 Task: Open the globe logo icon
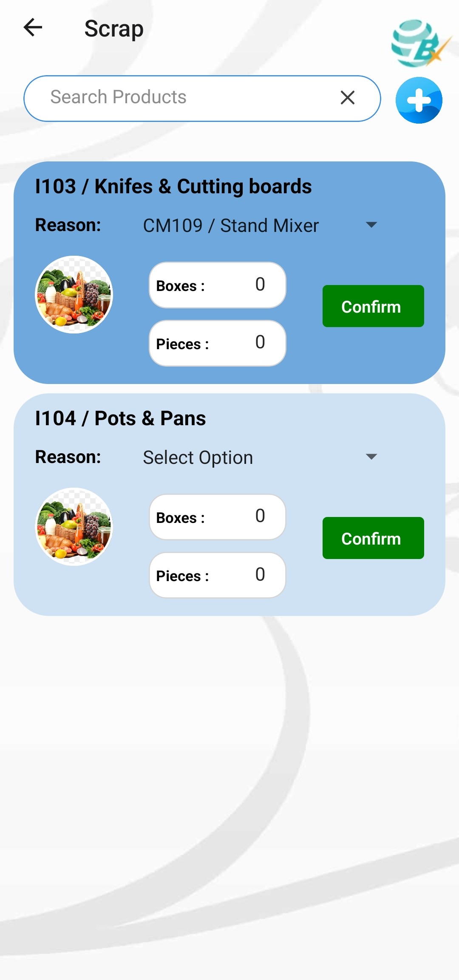click(x=419, y=43)
